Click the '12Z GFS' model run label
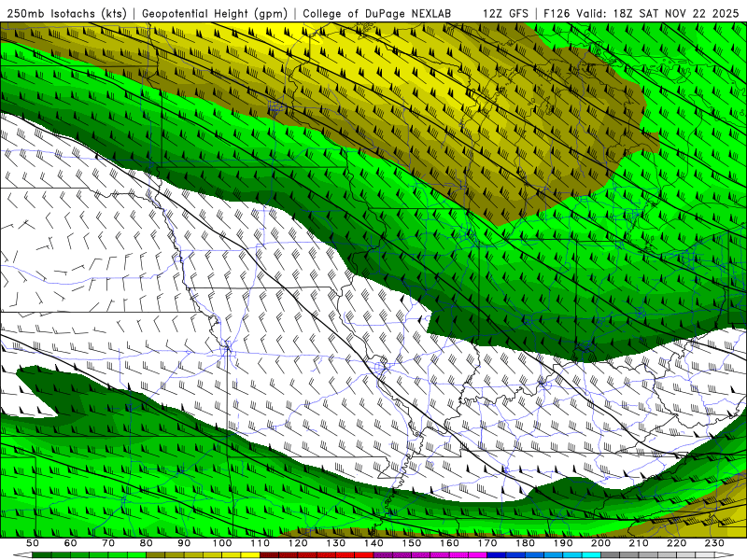This screenshot has height=560, width=747. (505, 13)
